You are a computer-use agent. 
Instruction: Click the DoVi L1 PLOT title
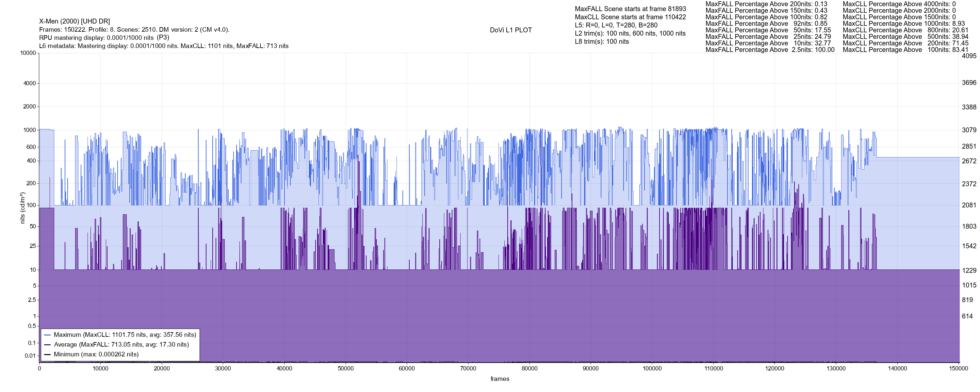511,30
